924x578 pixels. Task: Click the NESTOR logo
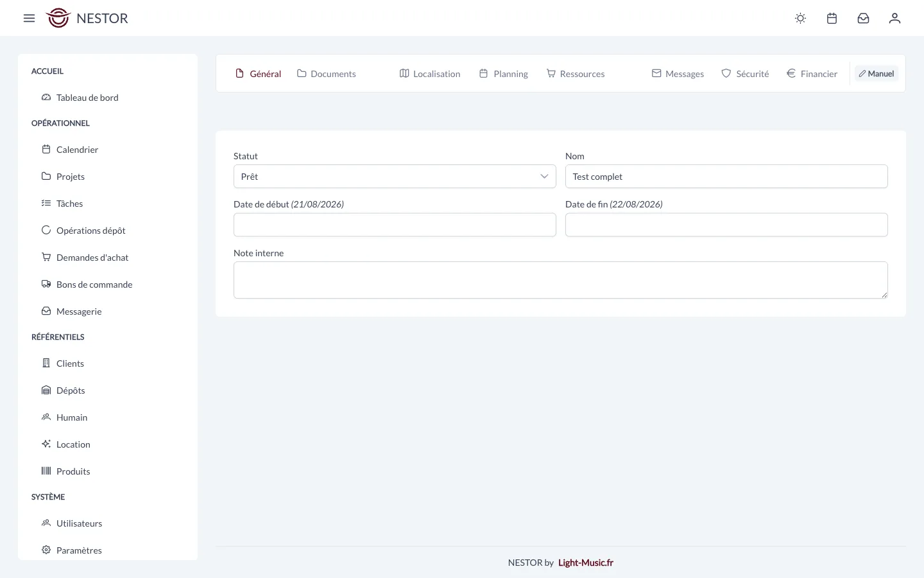pos(87,18)
